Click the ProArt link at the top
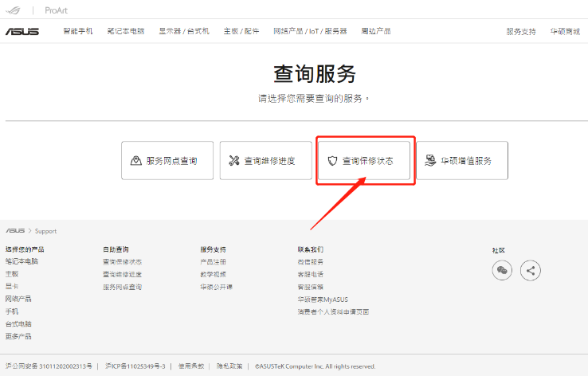Screen dimensions: 588x376 (x=57, y=10)
